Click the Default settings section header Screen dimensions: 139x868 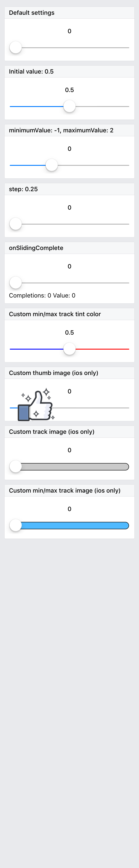(x=32, y=13)
